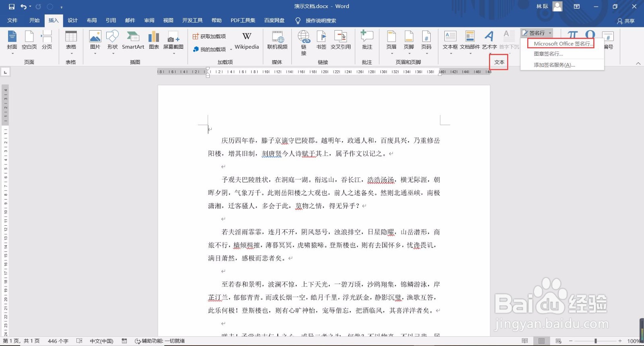Image resolution: width=644 pixels, height=346 pixels.
Task: Click Get Add-ins (获取加载项)
Action: (209, 37)
